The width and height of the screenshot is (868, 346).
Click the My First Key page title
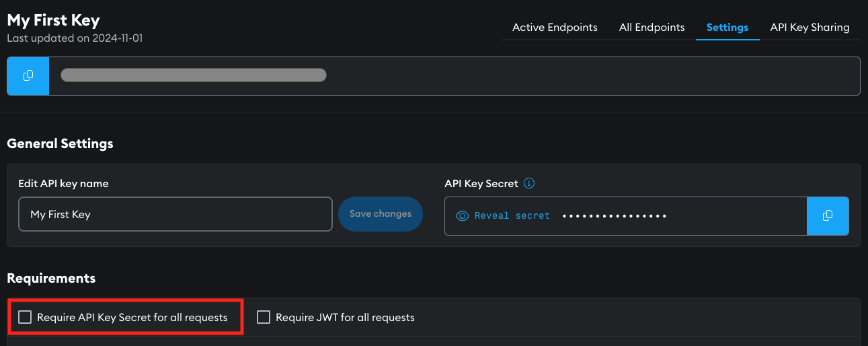point(54,20)
